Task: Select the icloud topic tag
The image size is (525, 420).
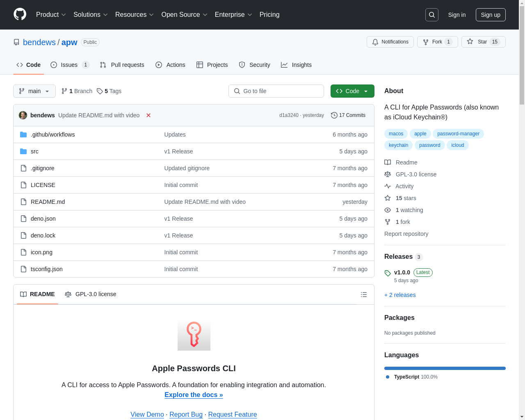Action: tap(458, 145)
